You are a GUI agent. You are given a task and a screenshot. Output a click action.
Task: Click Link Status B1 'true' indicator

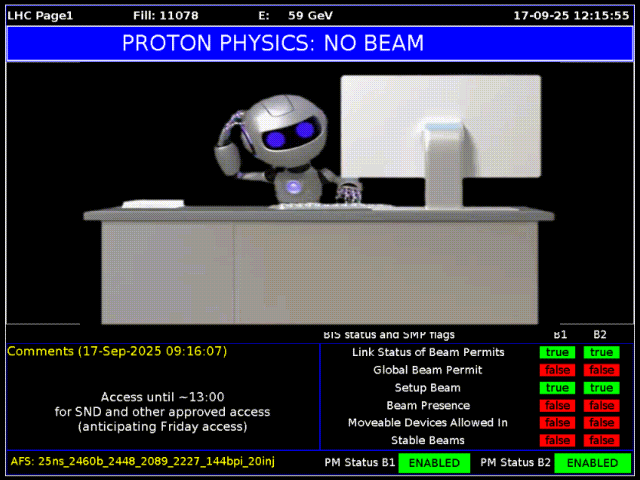pos(557,352)
